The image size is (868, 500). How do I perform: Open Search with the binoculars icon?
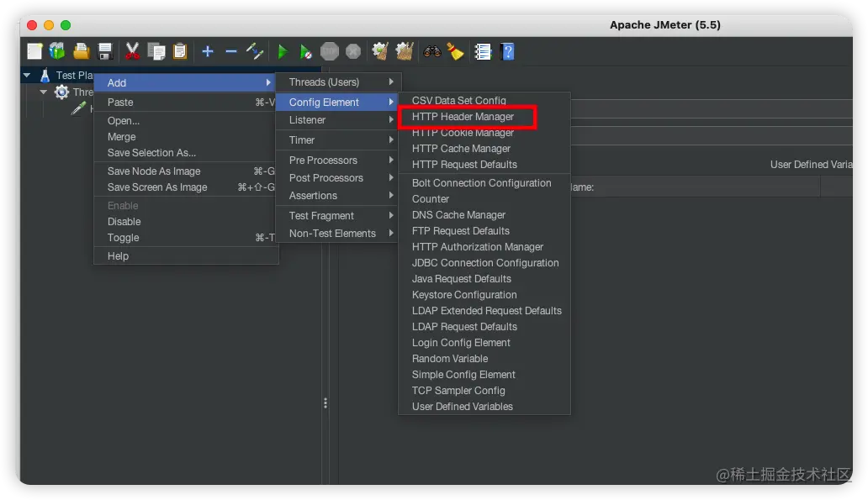tap(431, 51)
